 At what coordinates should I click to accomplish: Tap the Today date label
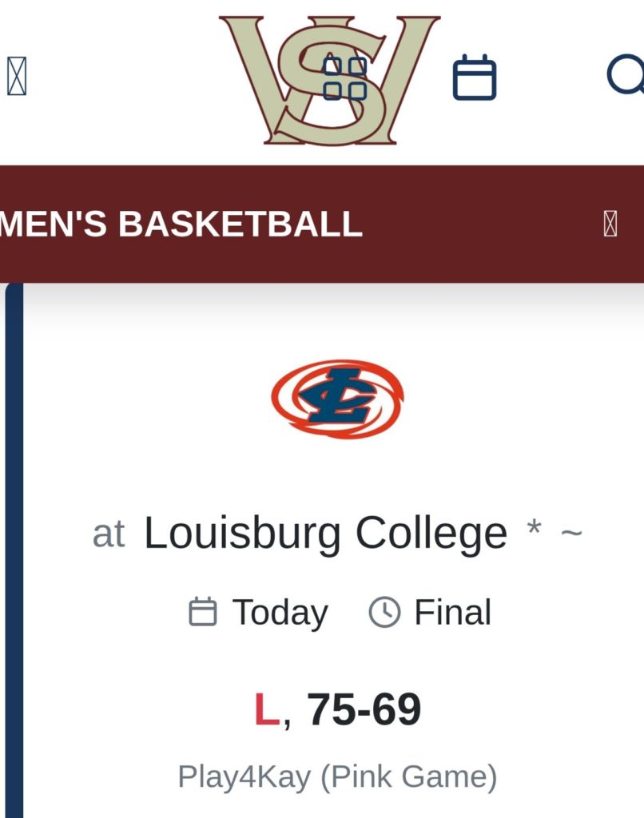[x=280, y=613]
